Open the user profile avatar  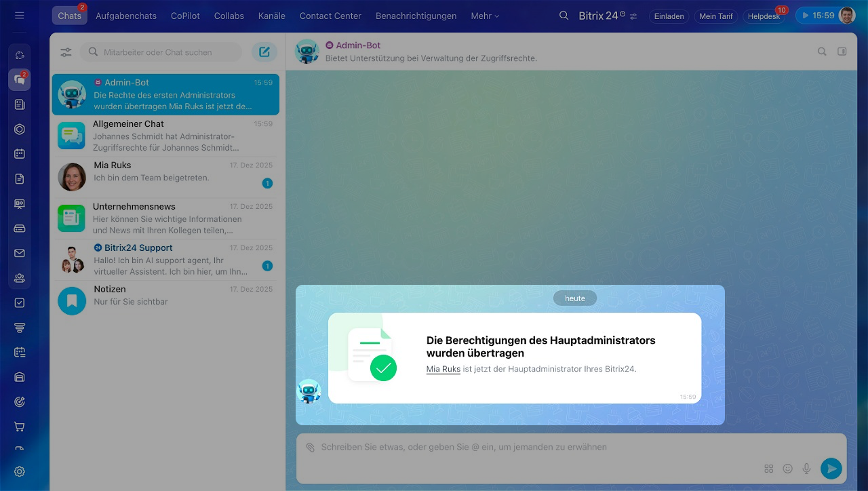[847, 16]
